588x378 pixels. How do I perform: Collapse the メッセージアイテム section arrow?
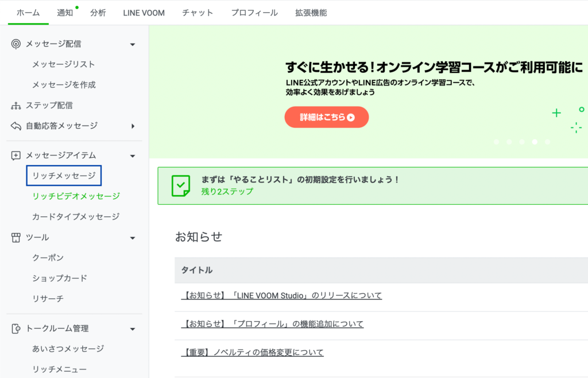tap(133, 155)
